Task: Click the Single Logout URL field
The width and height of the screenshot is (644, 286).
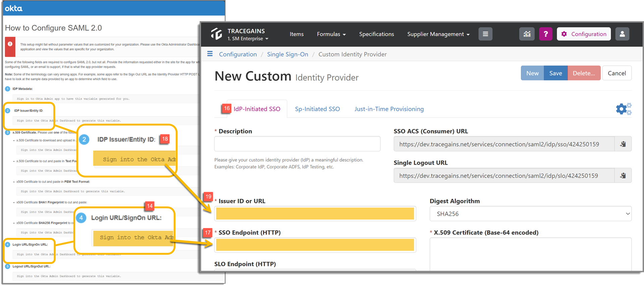Action: (504, 176)
